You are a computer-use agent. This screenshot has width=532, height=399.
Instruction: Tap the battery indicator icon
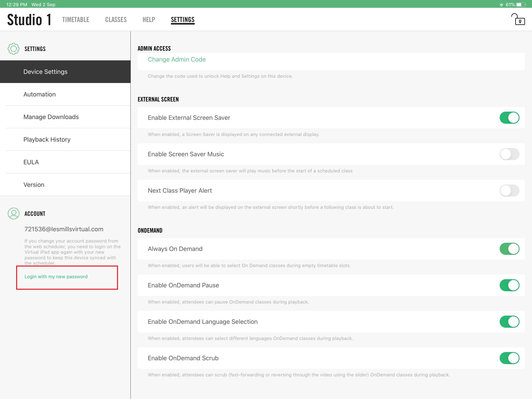tap(521, 4)
